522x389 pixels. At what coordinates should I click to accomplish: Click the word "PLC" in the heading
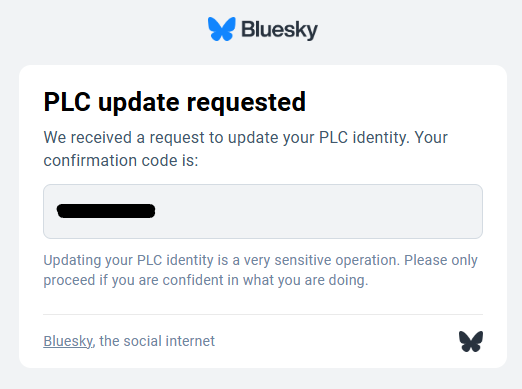tap(67, 102)
